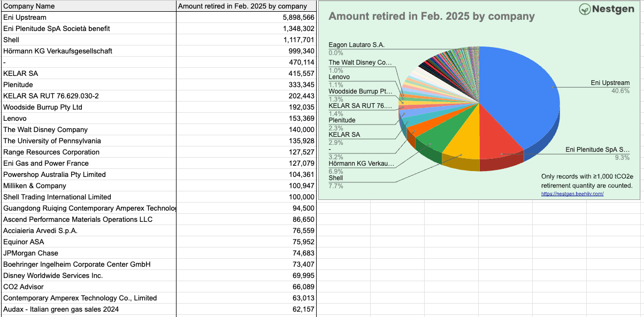
Task: Select the Disney Worldwide Services Inc. cell
Action: coord(88,276)
